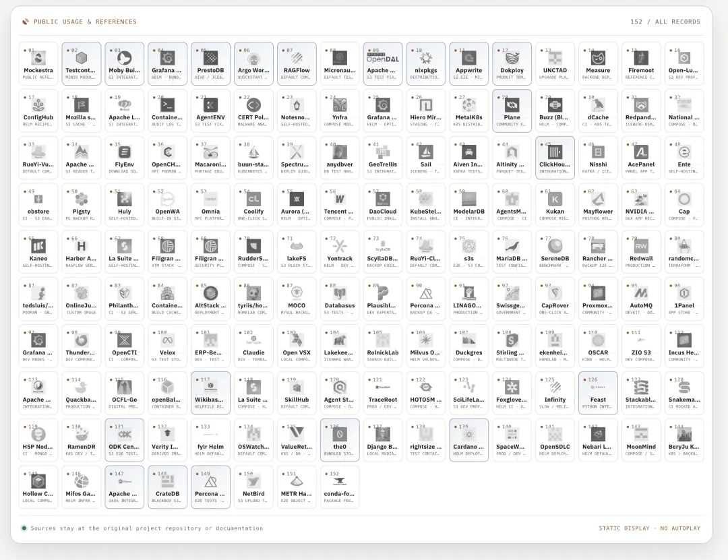The height and width of the screenshot is (560, 728).
Task: Click the Infinity logo in card 125
Action: point(555,387)
